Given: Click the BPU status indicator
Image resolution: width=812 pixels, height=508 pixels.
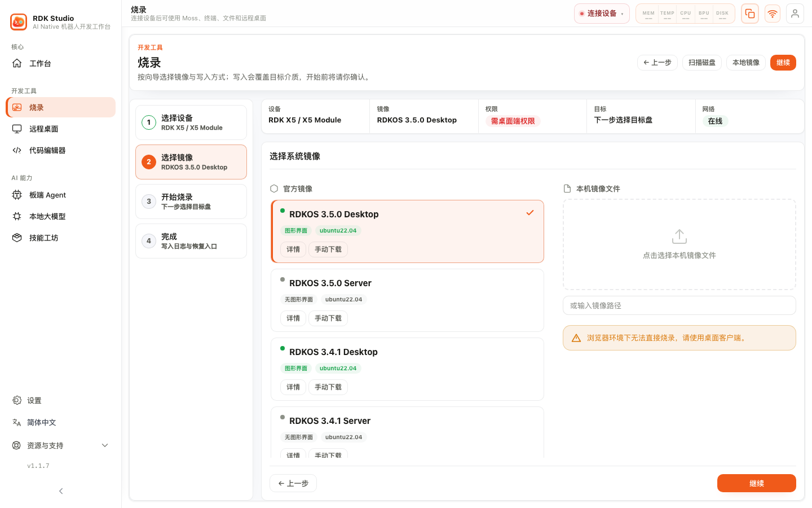Looking at the screenshot, I should click(704, 14).
